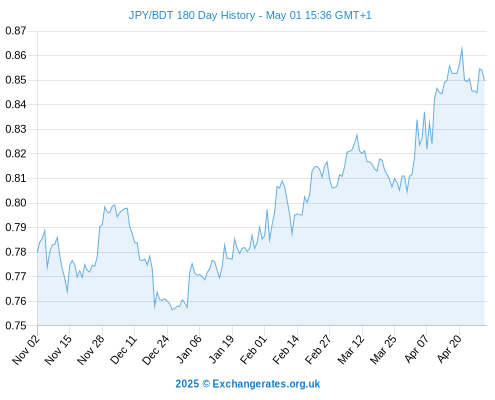Open the Exchangerates.org.uk copyright link

(x=248, y=384)
